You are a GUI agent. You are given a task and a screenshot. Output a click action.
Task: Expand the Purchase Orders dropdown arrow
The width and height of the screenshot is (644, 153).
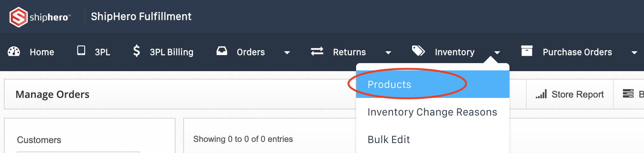(634, 53)
